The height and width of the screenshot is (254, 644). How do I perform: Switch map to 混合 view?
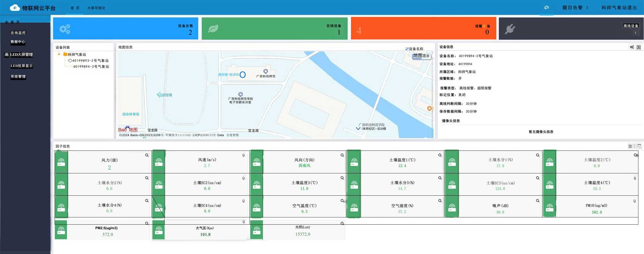pos(426,56)
